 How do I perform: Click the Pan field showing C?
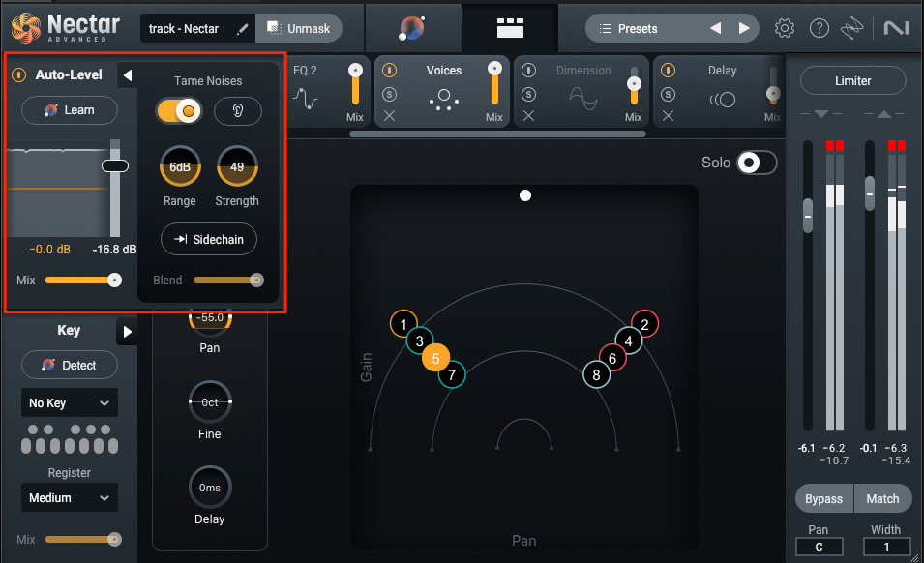click(x=820, y=548)
